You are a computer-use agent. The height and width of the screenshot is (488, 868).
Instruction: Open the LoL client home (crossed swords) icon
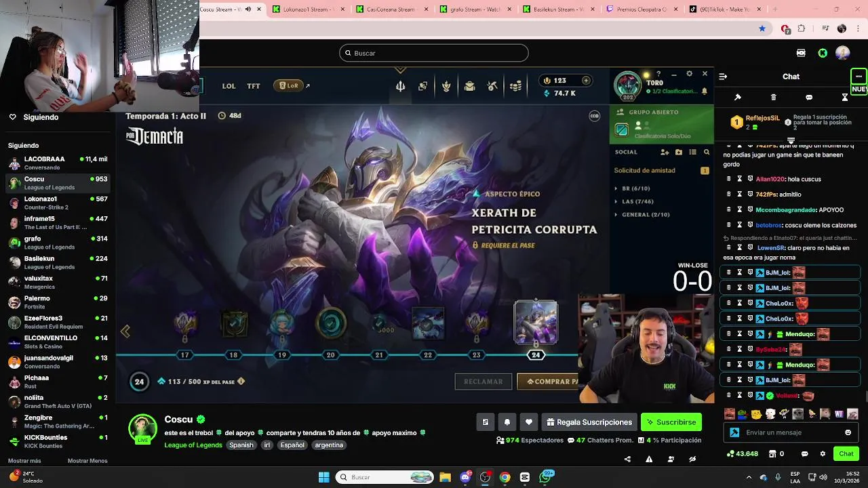(400, 86)
